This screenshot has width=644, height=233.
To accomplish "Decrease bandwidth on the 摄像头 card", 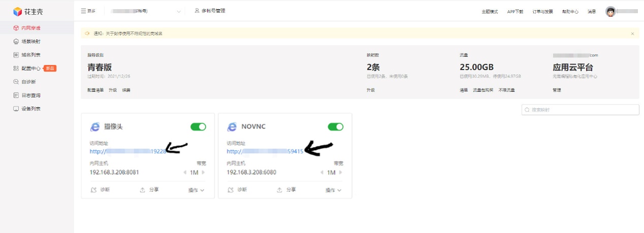I will [x=185, y=173].
